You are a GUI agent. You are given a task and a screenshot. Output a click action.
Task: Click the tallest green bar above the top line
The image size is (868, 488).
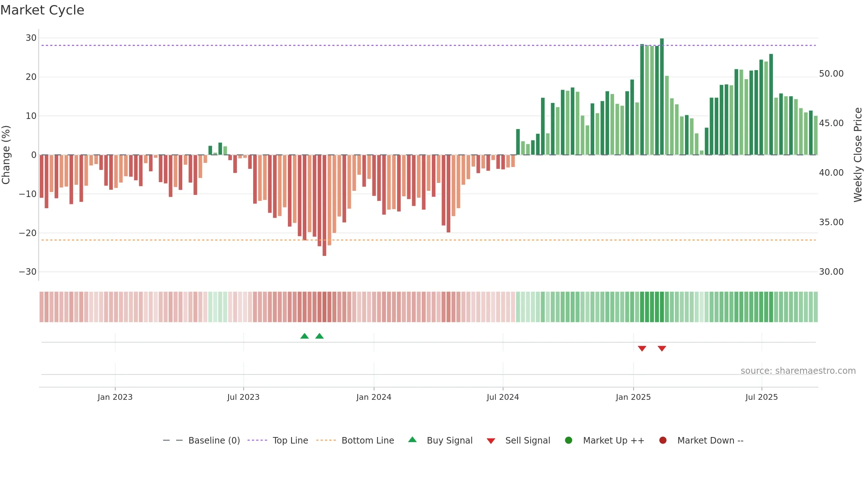662,97
